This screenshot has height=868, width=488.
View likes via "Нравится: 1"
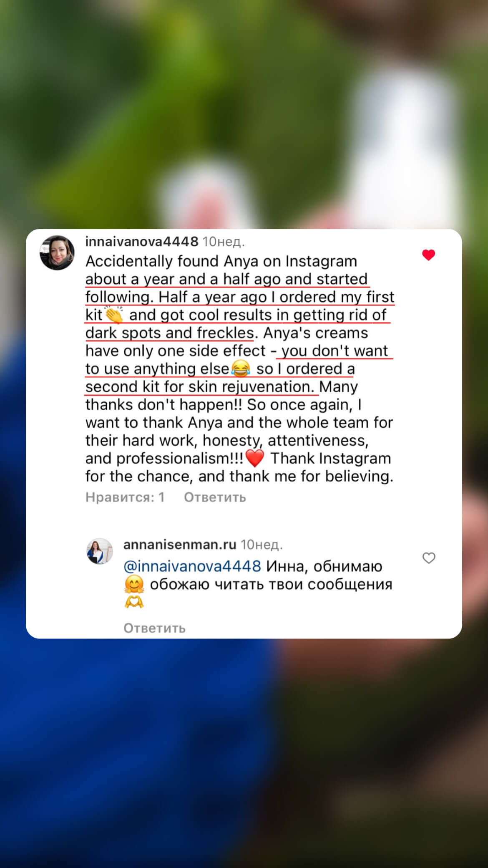pos(125,497)
